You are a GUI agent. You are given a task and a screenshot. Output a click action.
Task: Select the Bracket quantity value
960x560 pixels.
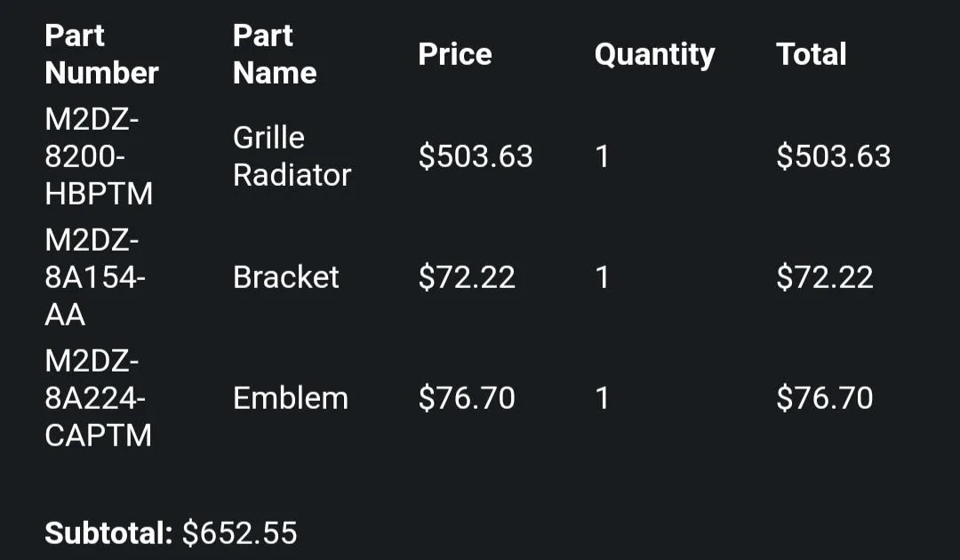pos(603,277)
